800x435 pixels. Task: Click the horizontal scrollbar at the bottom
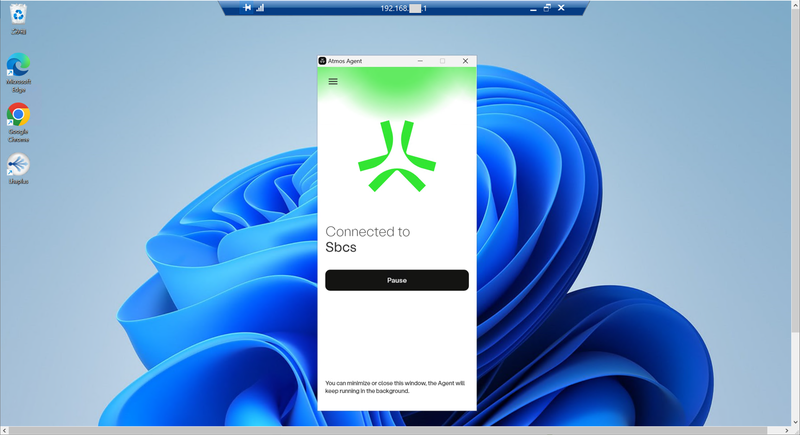(388, 431)
